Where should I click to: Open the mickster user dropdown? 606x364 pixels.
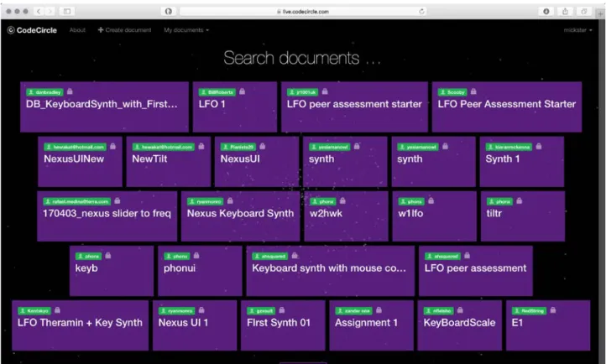[x=577, y=30]
